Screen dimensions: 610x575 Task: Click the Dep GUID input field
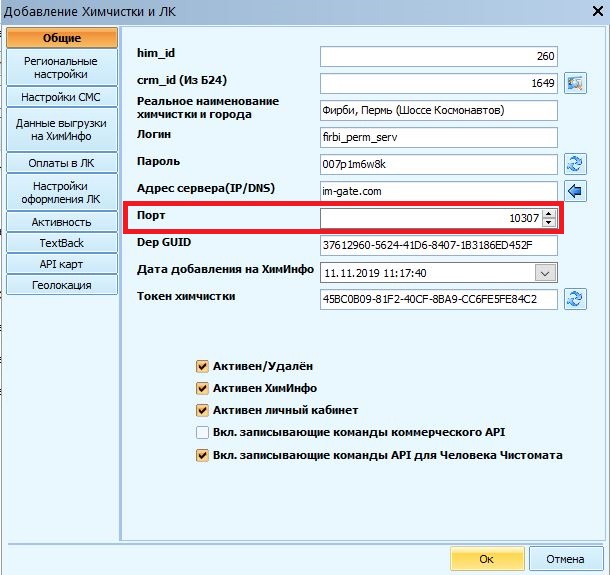(439, 245)
